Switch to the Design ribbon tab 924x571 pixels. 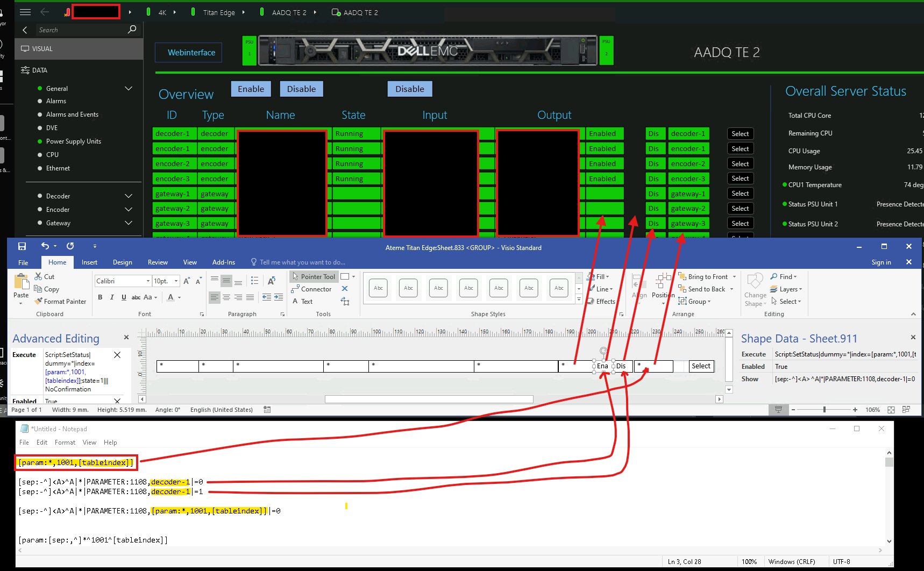coord(123,262)
